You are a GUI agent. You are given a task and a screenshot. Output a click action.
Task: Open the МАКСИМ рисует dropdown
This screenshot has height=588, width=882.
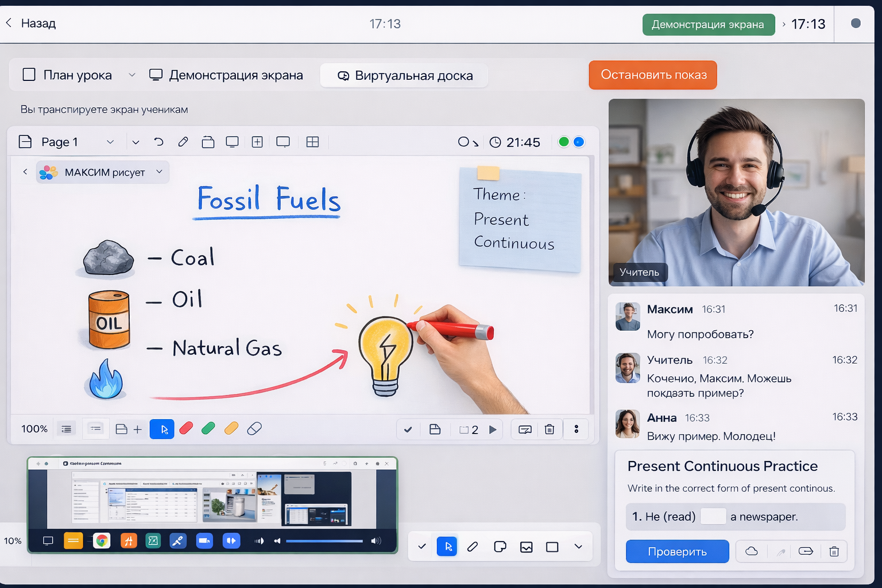pyautogui.click(x=159, y=172)
